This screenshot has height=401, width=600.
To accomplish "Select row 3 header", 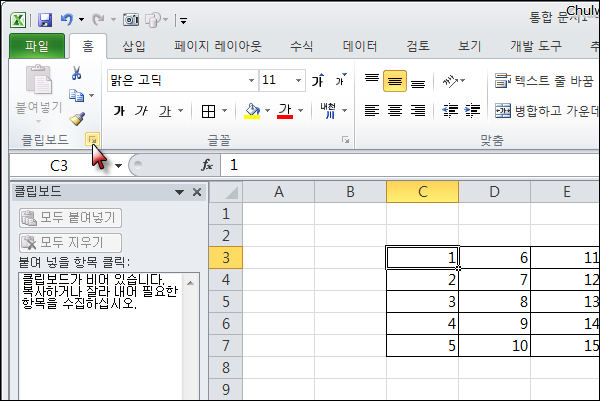I will pos(226,258).
